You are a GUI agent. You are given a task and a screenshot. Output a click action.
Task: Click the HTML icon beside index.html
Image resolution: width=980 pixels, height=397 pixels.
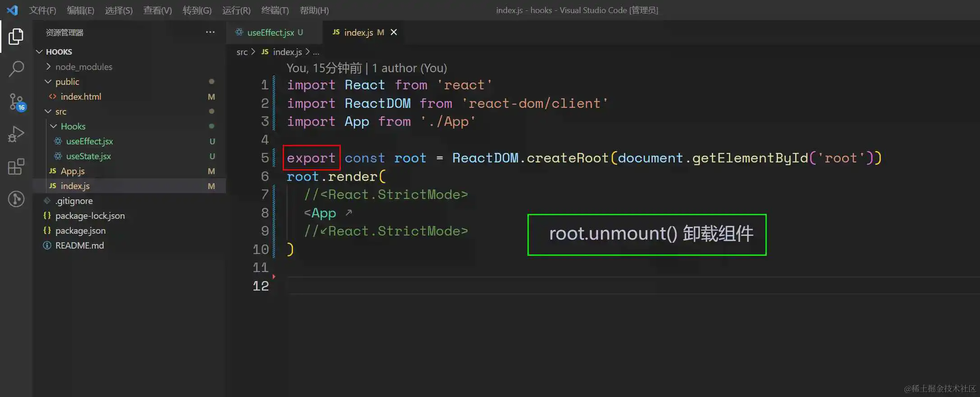pos(53,97)
